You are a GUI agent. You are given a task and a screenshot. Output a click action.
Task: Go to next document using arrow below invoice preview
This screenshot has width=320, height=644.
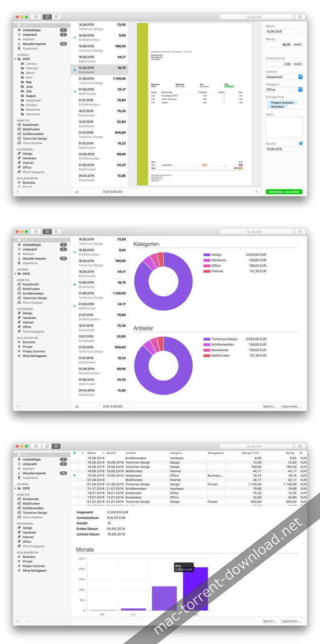(256, 192)
